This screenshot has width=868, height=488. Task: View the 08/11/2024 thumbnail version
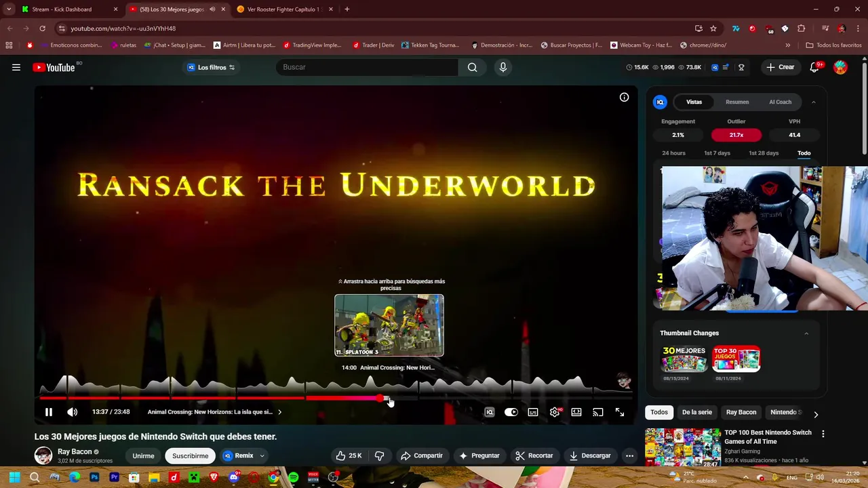pyautogui.click(x=736, y=359)
